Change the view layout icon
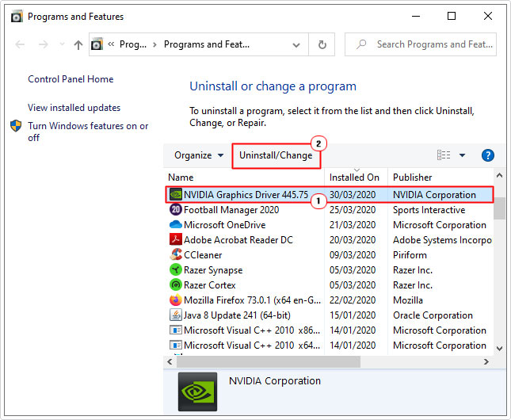 444,155
